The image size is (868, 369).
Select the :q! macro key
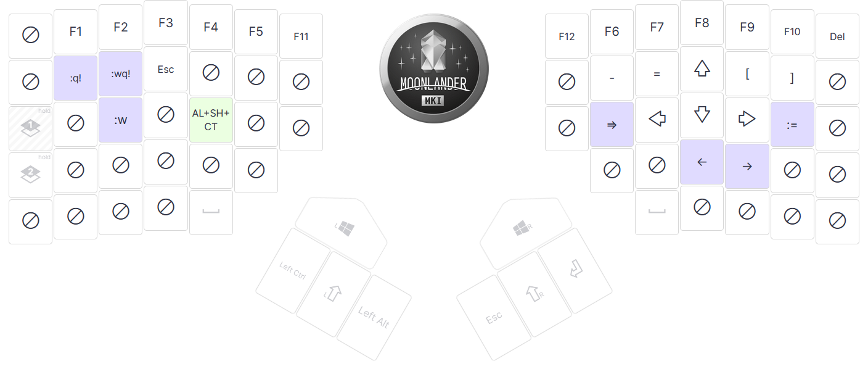[75, 78]
